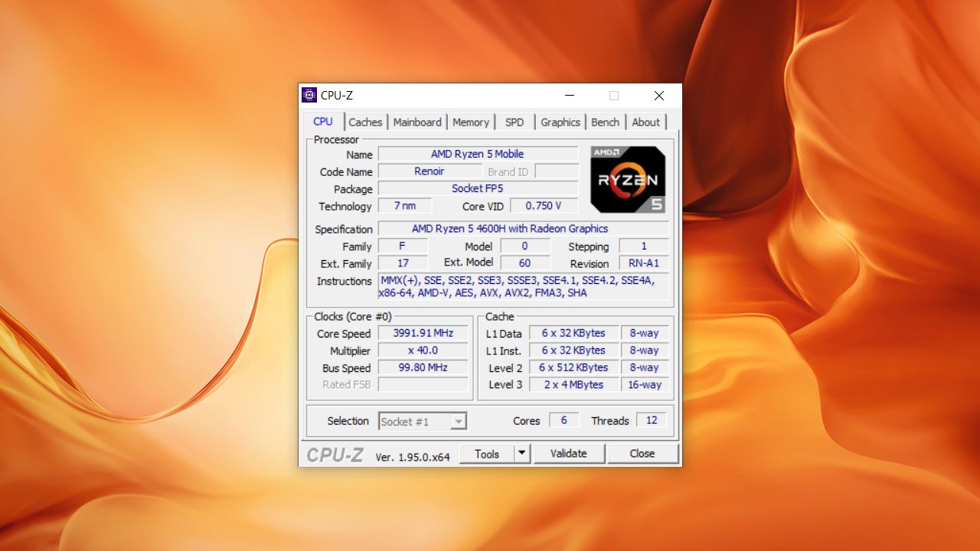980x551 pixels.
Task: Select the Multiplier value 'x 40.0'
Action: 423,350
